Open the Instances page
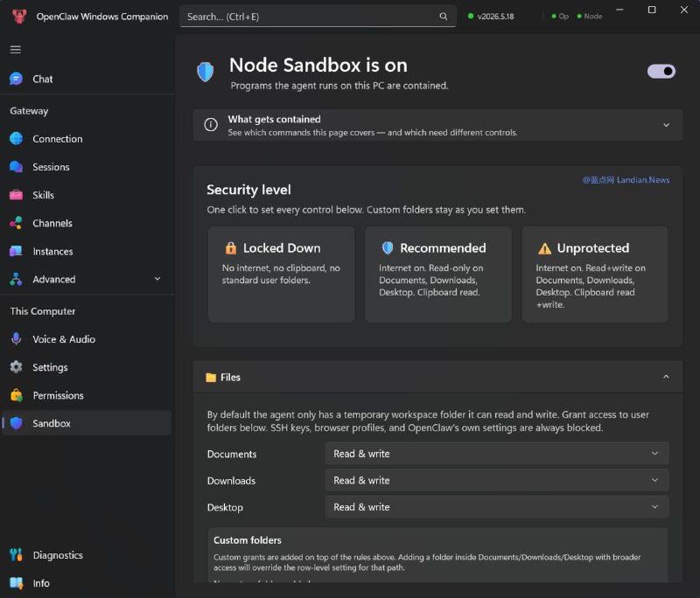This screenshot has height=598, width=700. click(87, 251)
